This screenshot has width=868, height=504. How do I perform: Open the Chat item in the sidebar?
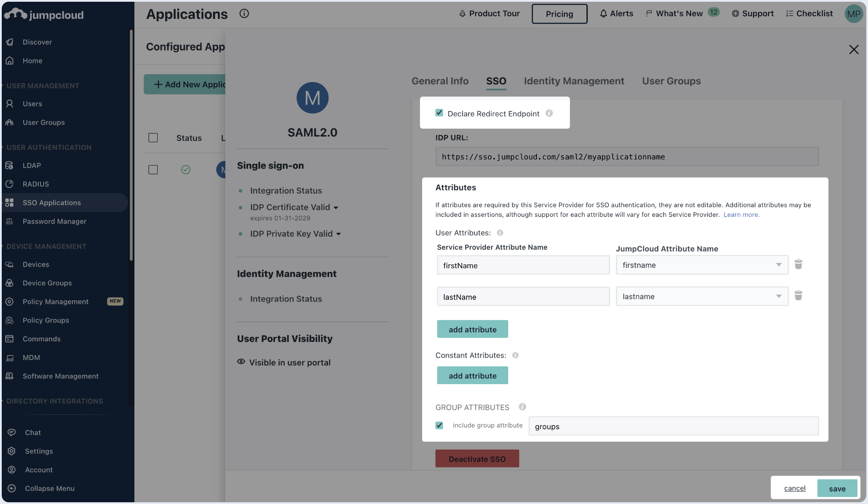(33, 432)
